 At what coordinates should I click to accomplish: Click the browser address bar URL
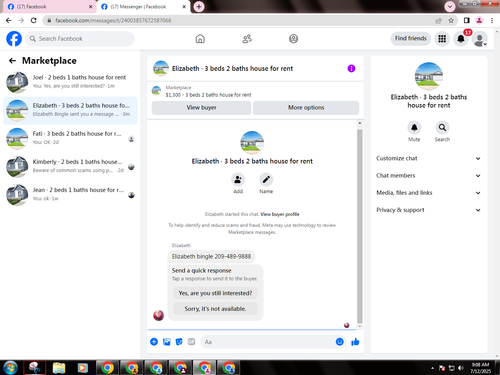(113, 21)
